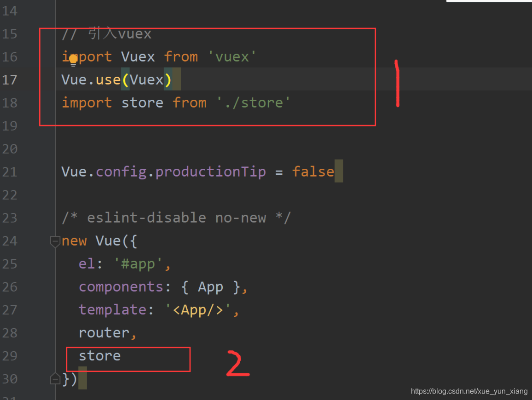Click the '#app' string value

coord(138,264)
